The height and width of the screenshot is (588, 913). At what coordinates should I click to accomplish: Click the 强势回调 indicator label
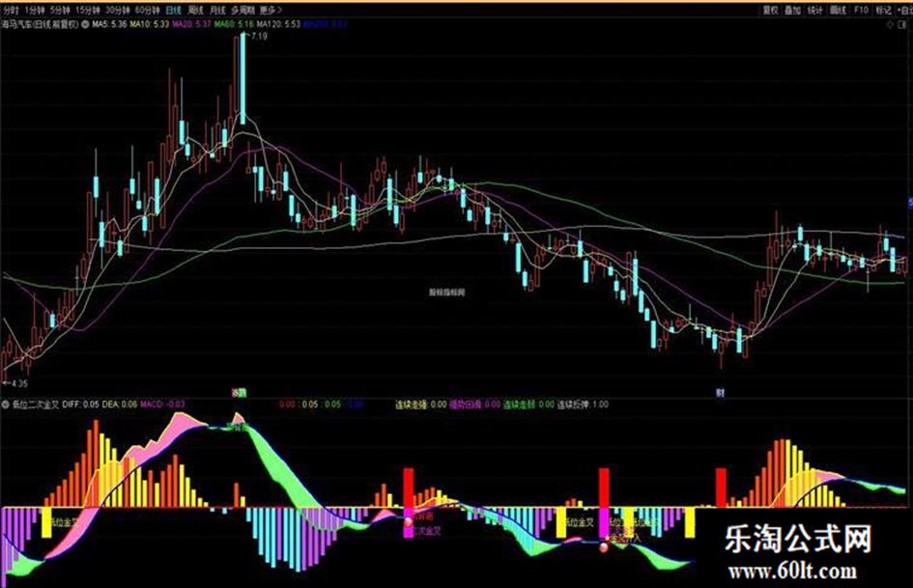pyautogui.click(x=466, y=404)
